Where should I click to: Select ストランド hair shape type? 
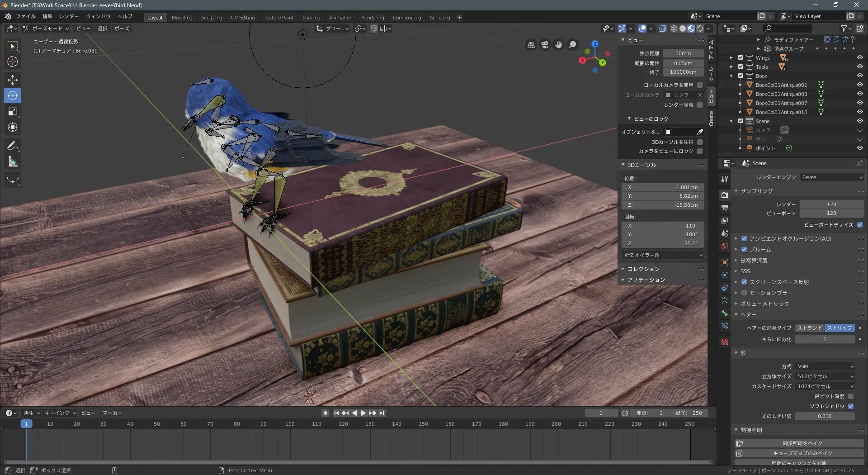point(810,328)
